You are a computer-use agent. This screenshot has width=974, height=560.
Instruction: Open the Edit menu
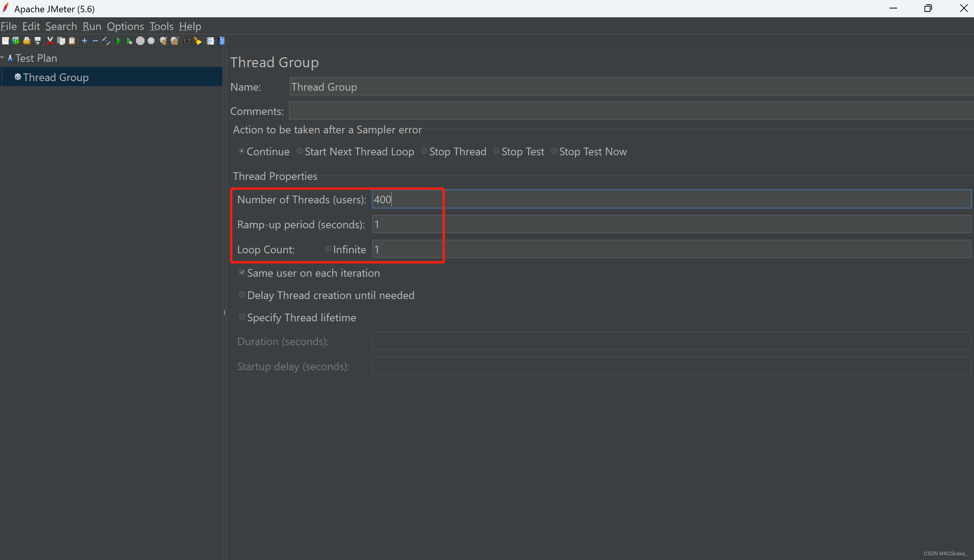coord(31,26)
